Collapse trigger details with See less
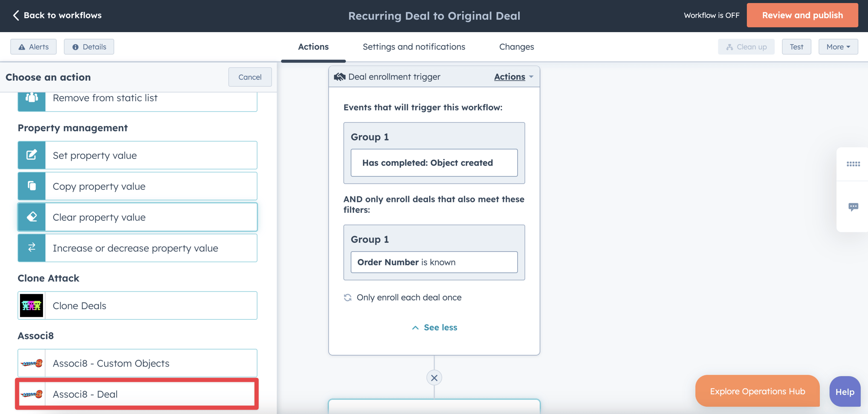The image size is (868, 414). click(x=434, y=327)
